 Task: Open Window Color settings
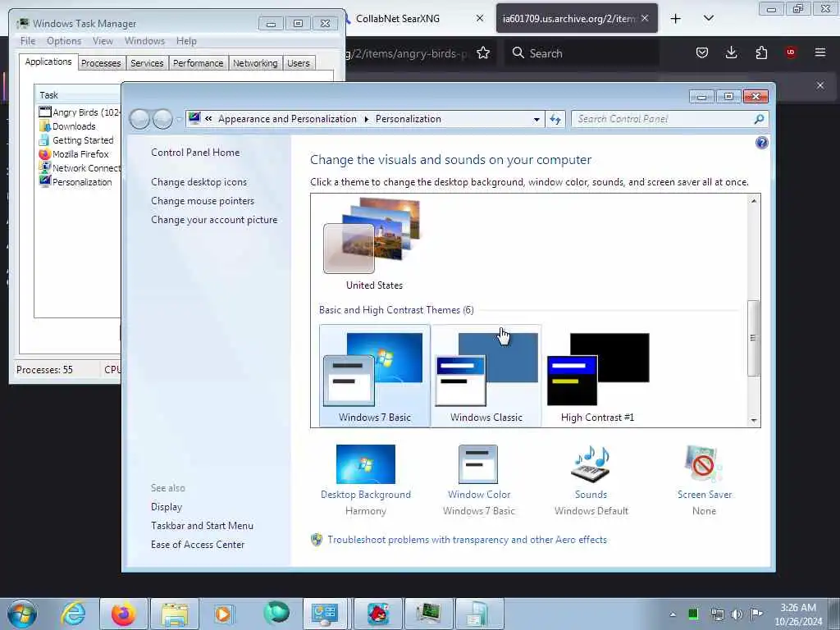(479, 479)
